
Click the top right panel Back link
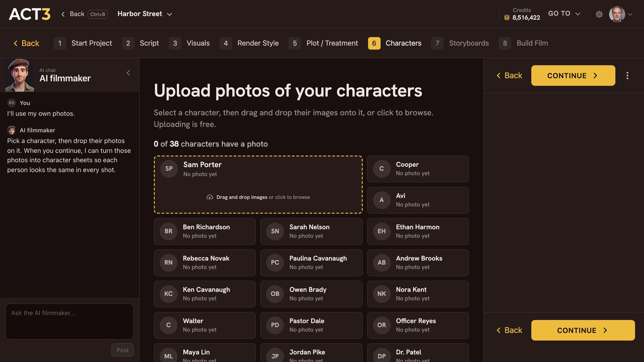(x=509, y=76)
